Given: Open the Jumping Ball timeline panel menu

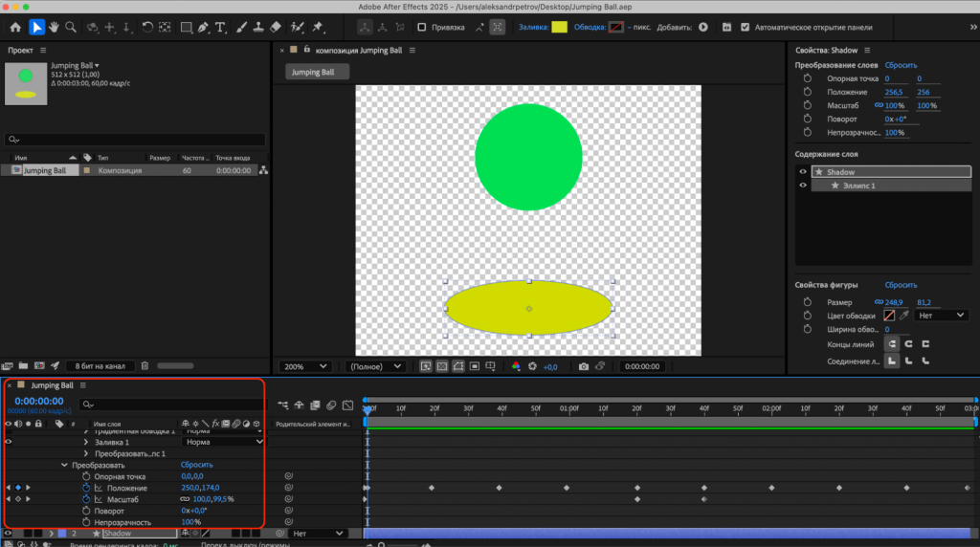Looking at the screenshot, I should [82, 385].
